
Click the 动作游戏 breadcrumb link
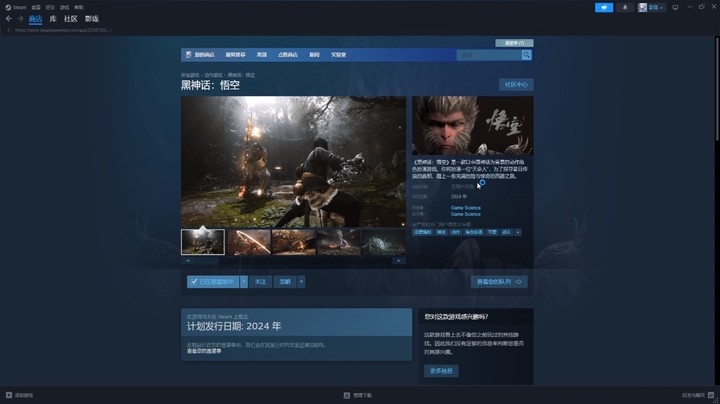[214, 75]
